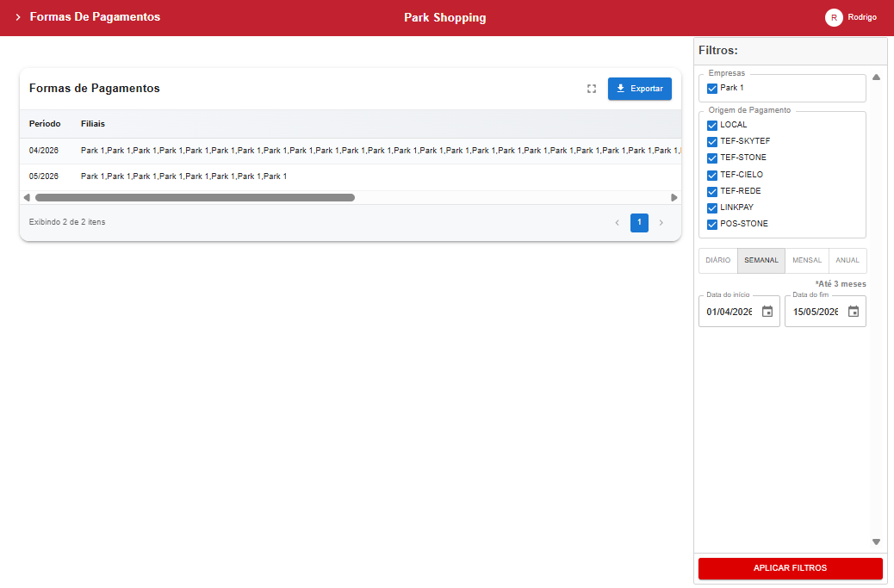Sort by the Período column header
The image size is (894, 588).
(x=45, y=124)
